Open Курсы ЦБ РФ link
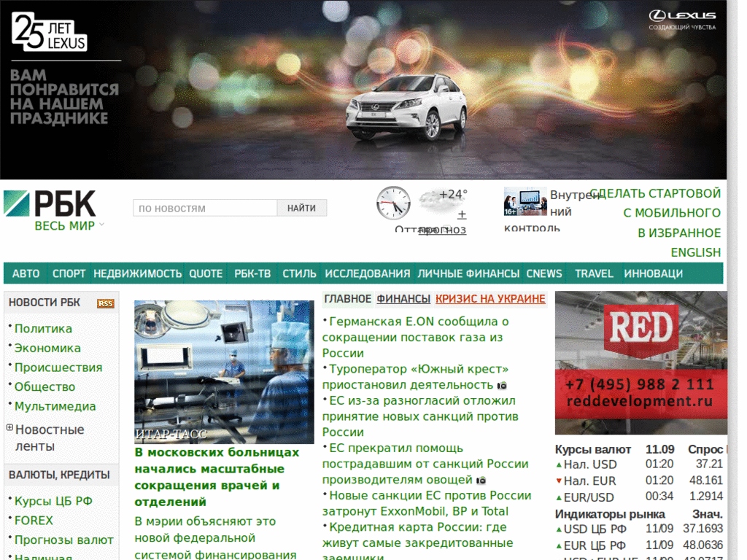This screenshot has width=747, height=560. tap(53, 501)
